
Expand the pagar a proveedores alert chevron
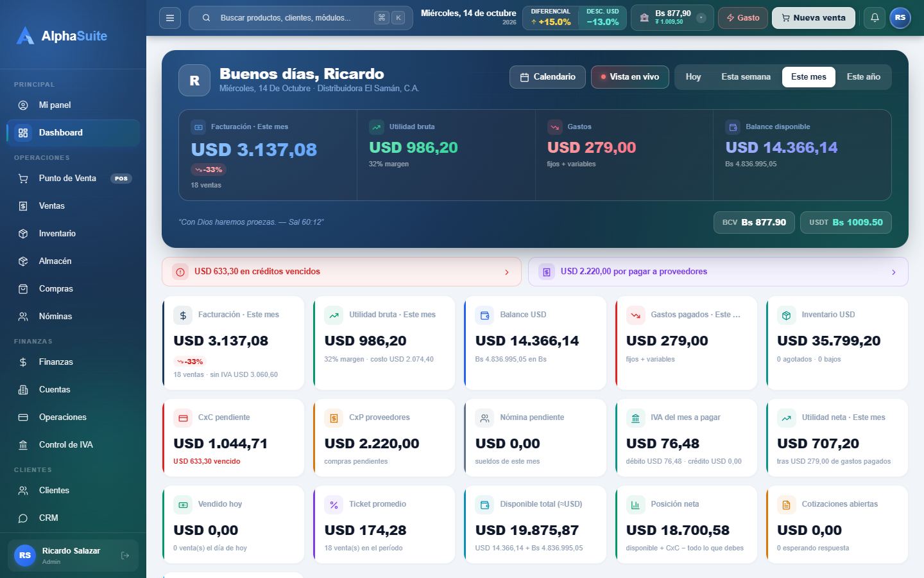894,272
